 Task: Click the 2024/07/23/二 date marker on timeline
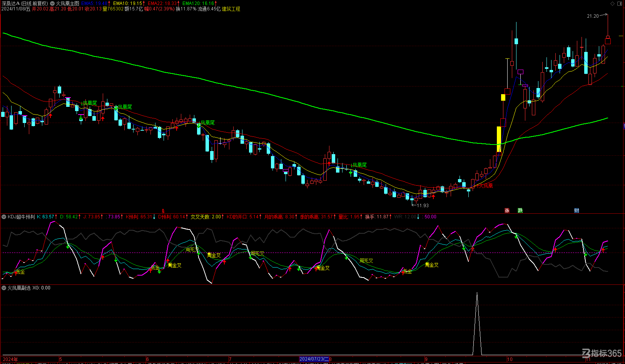tap(314, 359)
